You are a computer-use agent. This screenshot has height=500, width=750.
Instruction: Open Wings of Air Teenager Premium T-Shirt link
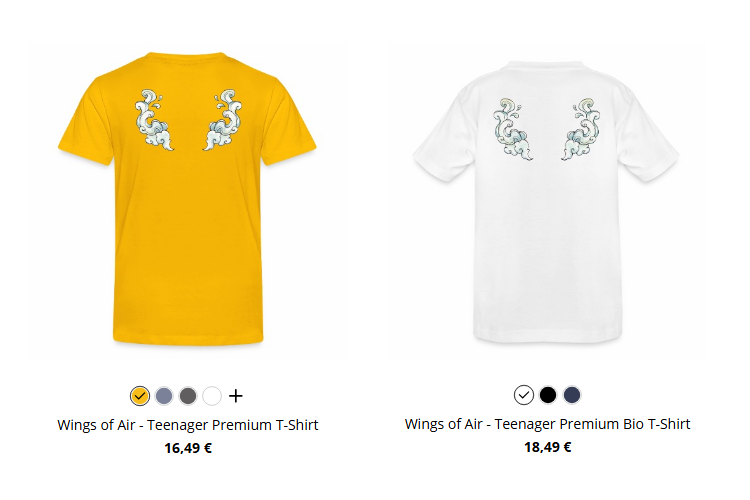188,425
